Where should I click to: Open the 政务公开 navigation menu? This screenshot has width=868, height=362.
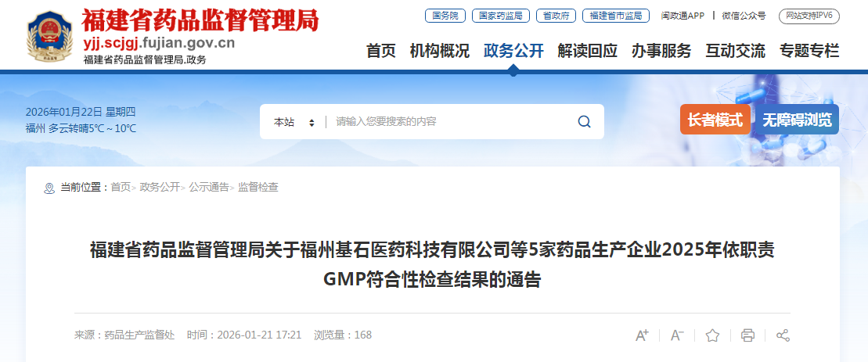513,52
